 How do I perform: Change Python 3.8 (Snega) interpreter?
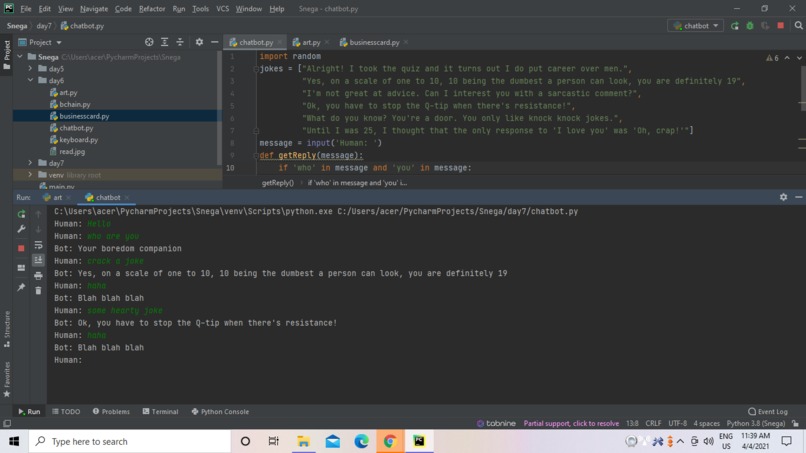756,424
